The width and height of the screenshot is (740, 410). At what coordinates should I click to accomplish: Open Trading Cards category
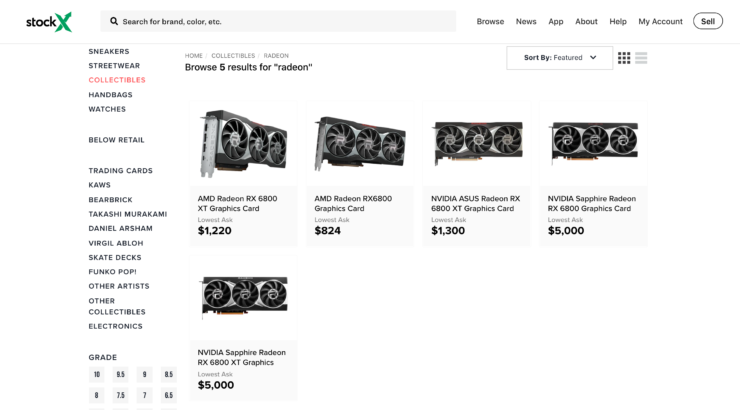pyautogui.click(x=120, y=171)
